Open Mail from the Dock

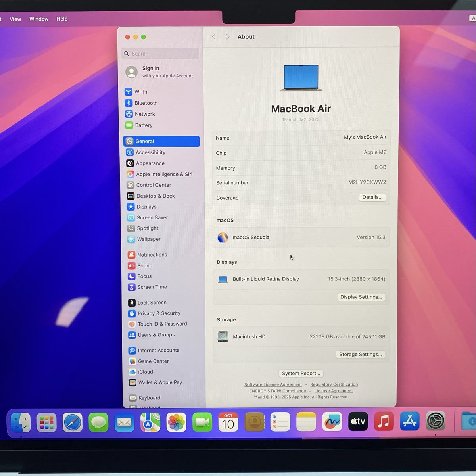pos(125,422)
